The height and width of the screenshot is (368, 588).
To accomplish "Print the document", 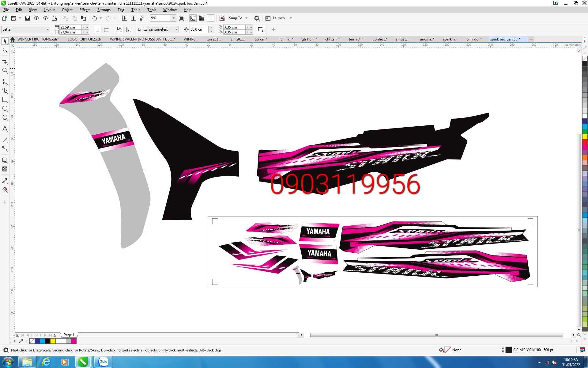I will (x=54, y=18).
